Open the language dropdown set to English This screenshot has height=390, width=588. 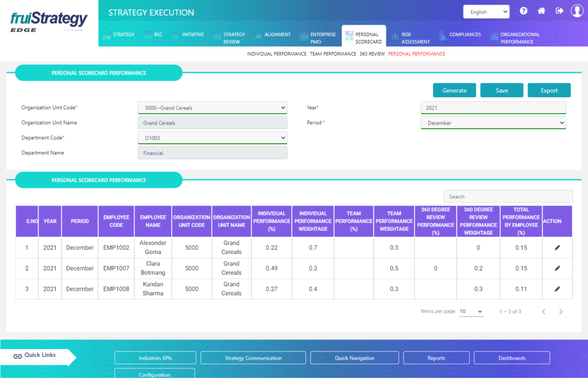pyautogui.click(x=486, y=11)
